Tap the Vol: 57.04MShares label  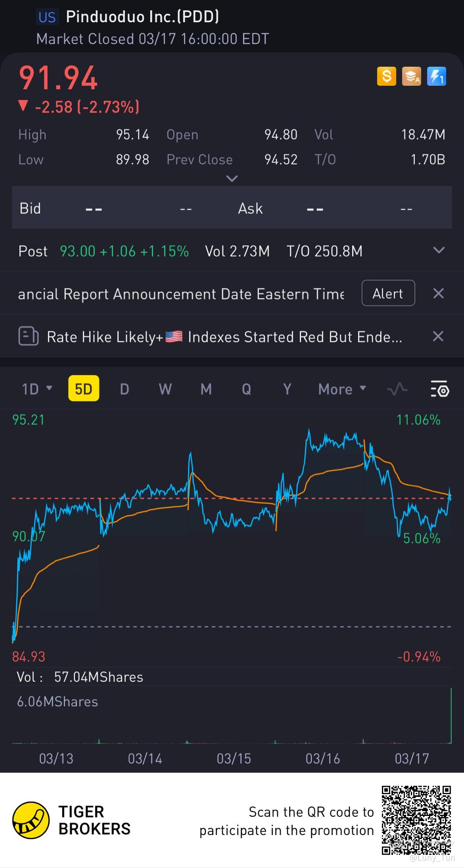coord(80,677)
